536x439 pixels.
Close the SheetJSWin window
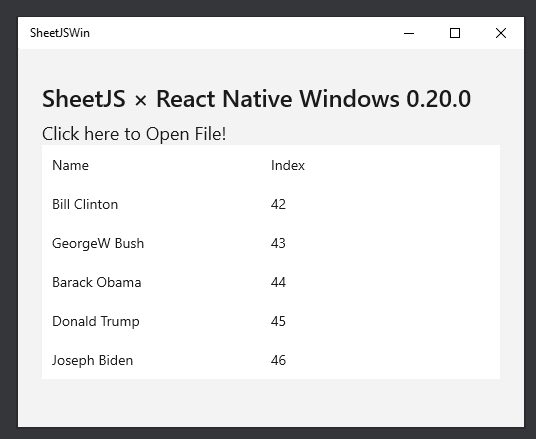[x=501, y=33]
